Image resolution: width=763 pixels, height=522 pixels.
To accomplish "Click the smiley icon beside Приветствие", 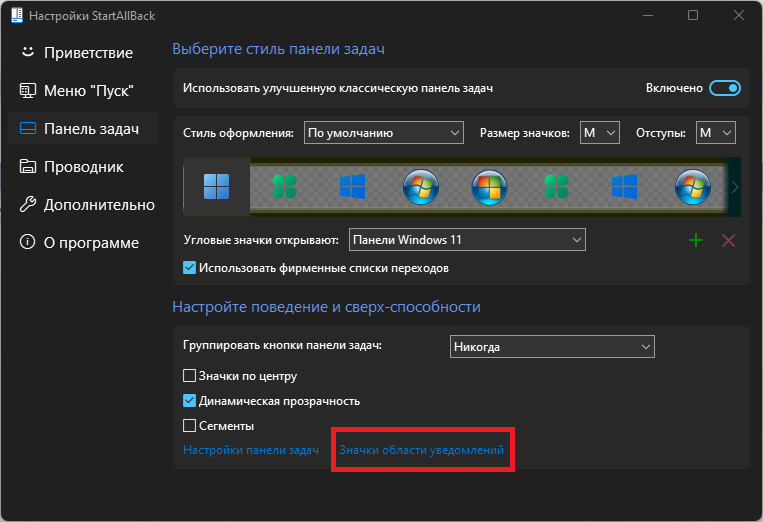I will [28, 52].
